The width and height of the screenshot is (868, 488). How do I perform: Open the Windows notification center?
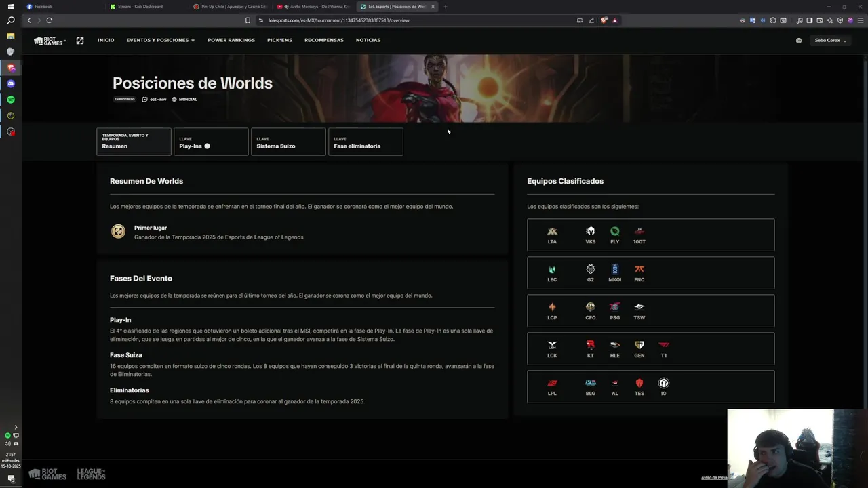point(10,479)
